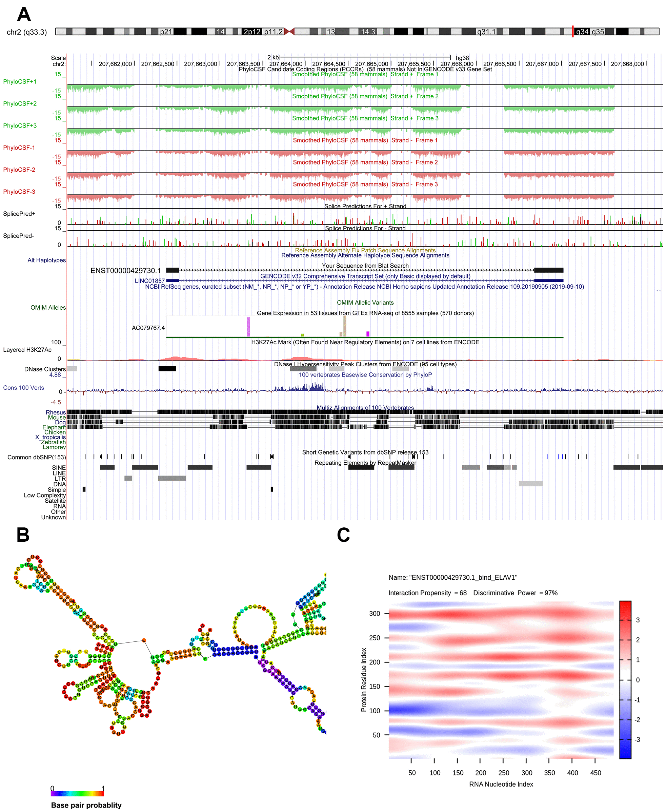Click the 207,662,000 coordinate tick label
This screenshot has height=812, width=666.
click(x=115, y=64)
